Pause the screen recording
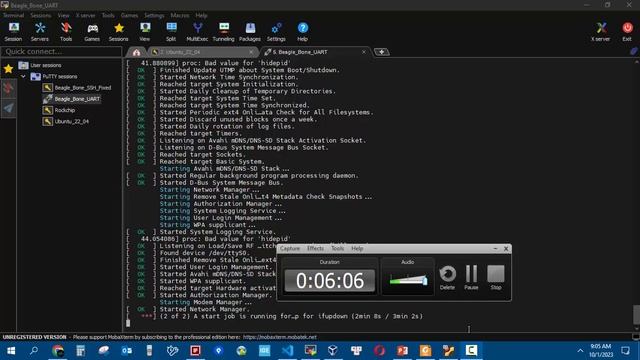This screenshot has width=640, height=360. (x=471, y=277)
